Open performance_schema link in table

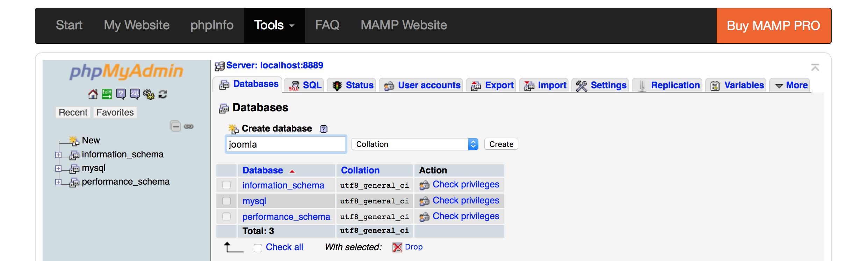point(286,217)
